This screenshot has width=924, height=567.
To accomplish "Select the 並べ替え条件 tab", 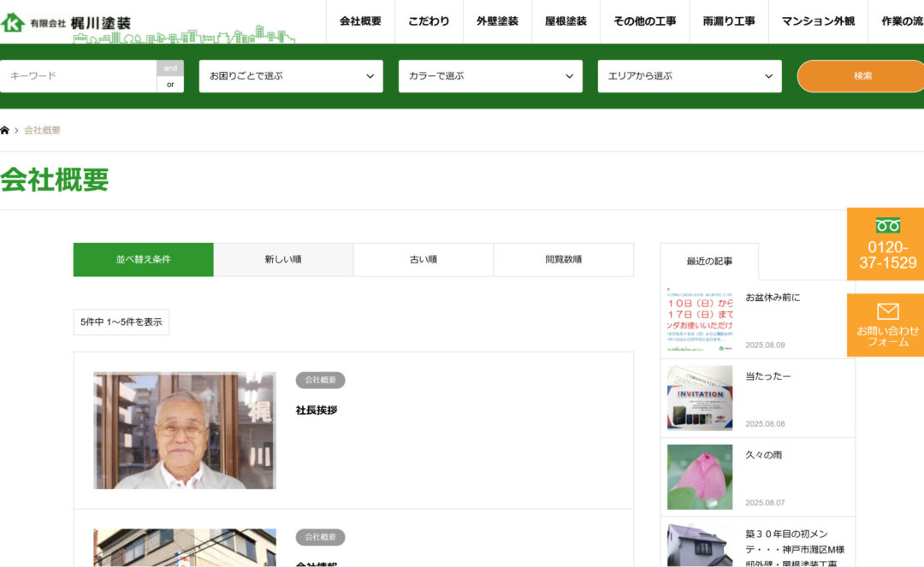I will (143, 260).
